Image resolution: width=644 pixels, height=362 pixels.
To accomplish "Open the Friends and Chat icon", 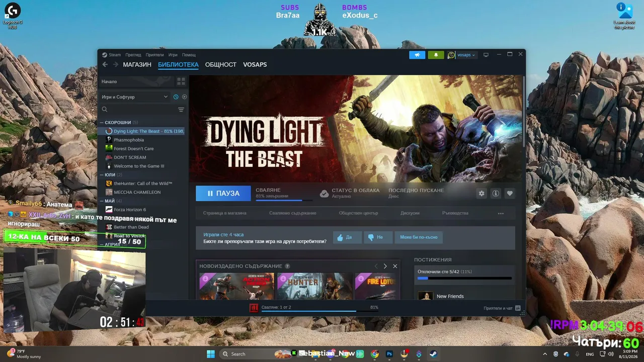I will coord(518,308).
